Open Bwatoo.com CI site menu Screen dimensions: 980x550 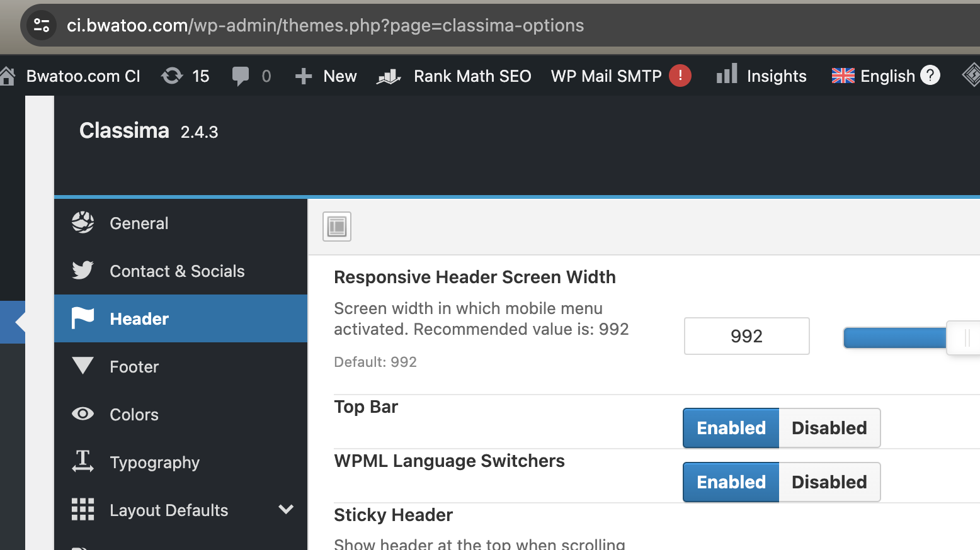pos(83,76)
